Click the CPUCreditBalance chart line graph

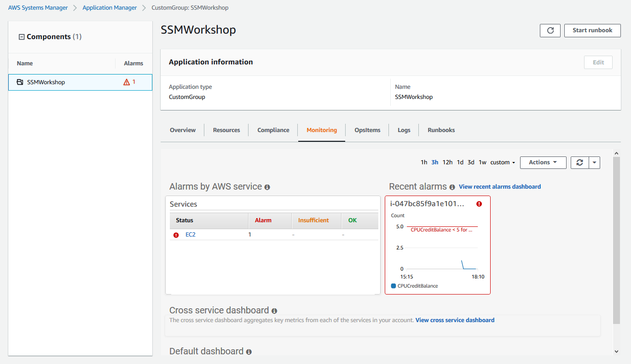point(469,265)
